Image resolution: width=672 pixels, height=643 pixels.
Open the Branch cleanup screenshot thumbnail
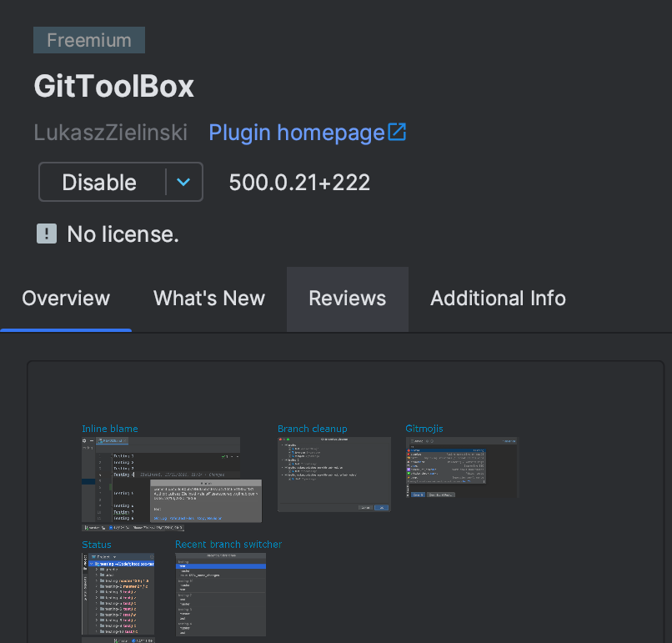[334, 474]
